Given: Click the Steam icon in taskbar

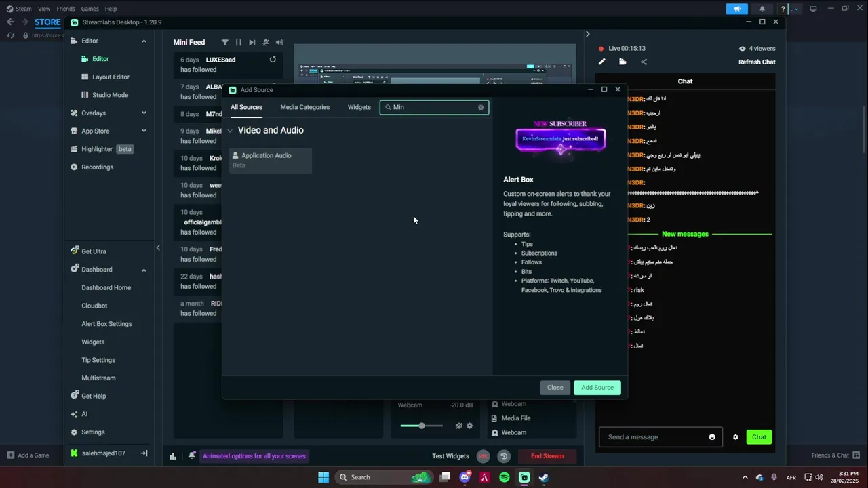Looking at the screenshot, I should point(544,477).
